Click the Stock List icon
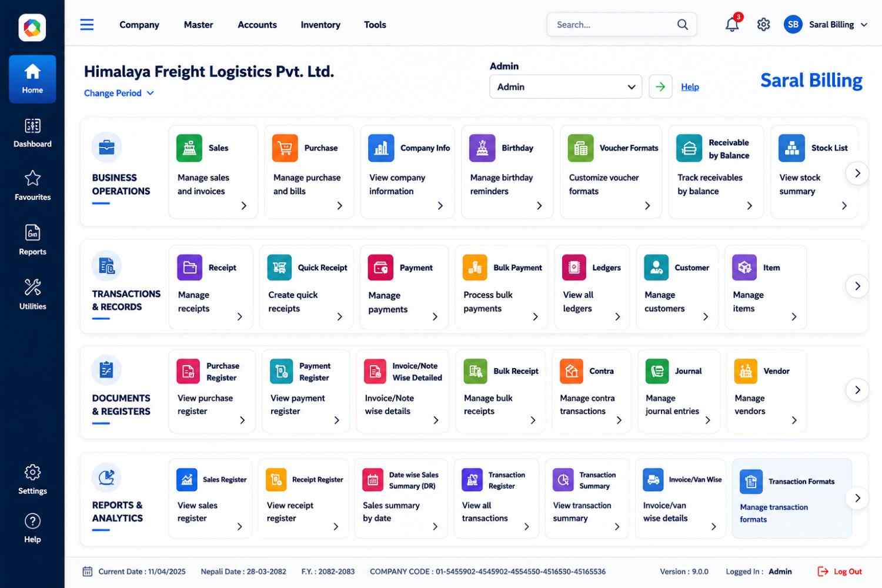 [791, 148]
